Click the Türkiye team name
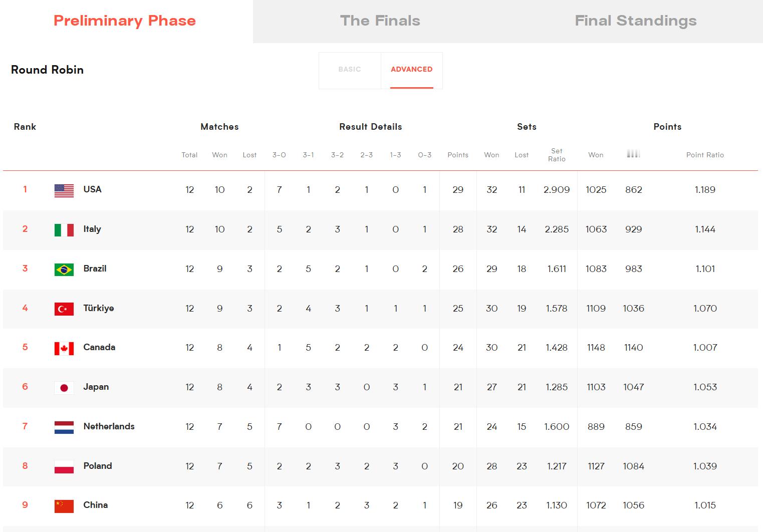763x532 pixels. pos(98,308)
